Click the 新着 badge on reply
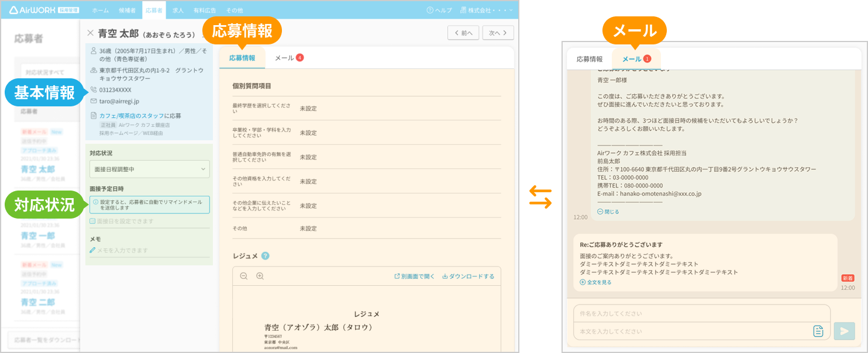The width and height of the screenshot is (868, 353). tap(848, 278)
